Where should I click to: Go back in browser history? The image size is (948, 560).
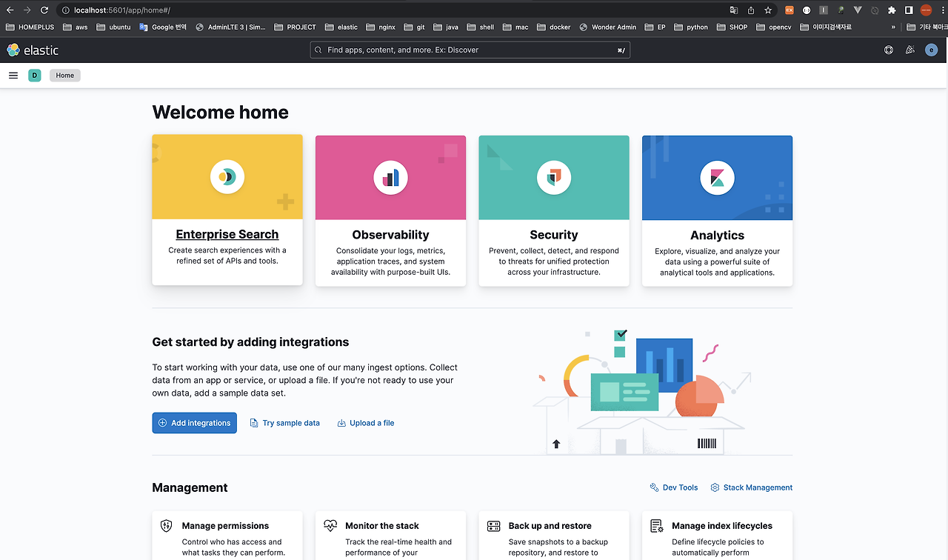pyautogui.click(x=10, y=10)
